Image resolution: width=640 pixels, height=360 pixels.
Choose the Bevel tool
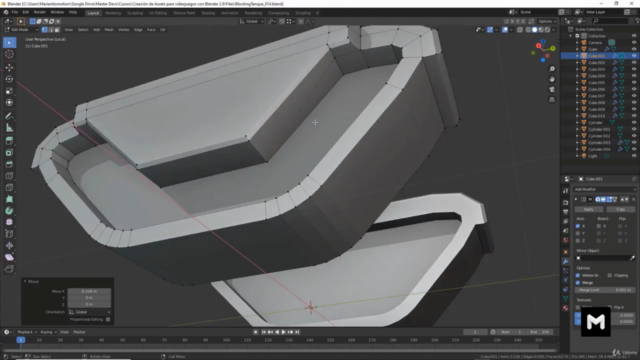click(x=9, y=164)
